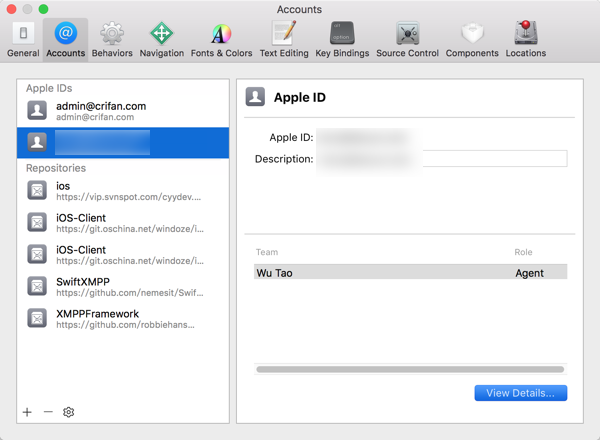Open the Components icon
Screen dimensions: 600x440
(472, 33)
